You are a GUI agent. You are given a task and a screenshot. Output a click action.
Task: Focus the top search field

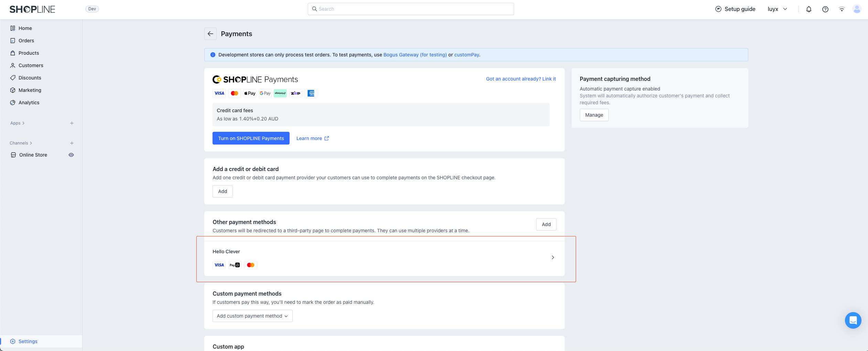click(x=411, y=9)
